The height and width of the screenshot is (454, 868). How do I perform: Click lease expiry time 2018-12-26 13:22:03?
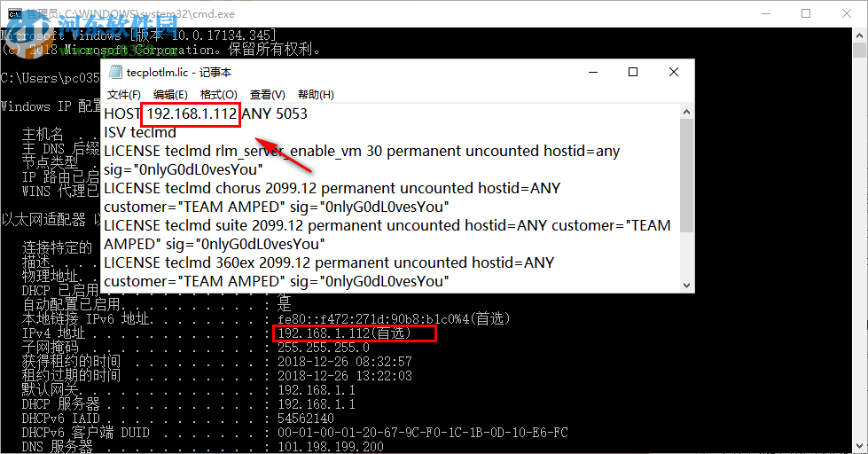[345, 376]
